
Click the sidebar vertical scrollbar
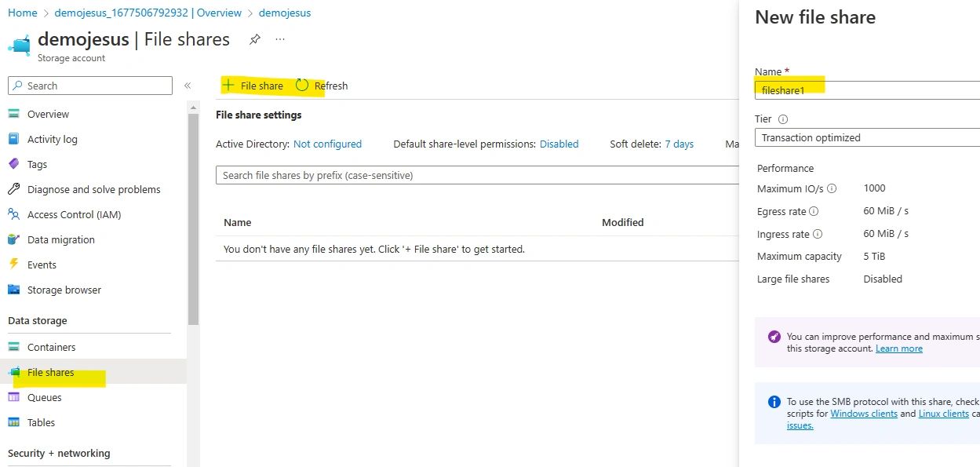tap(193, 220)
